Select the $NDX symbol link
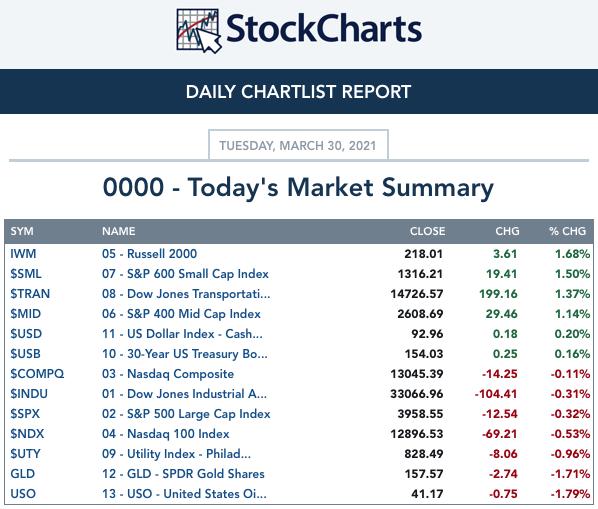Image resolution: width=598 pixels, height=509 pixels. tap(27, 434)
